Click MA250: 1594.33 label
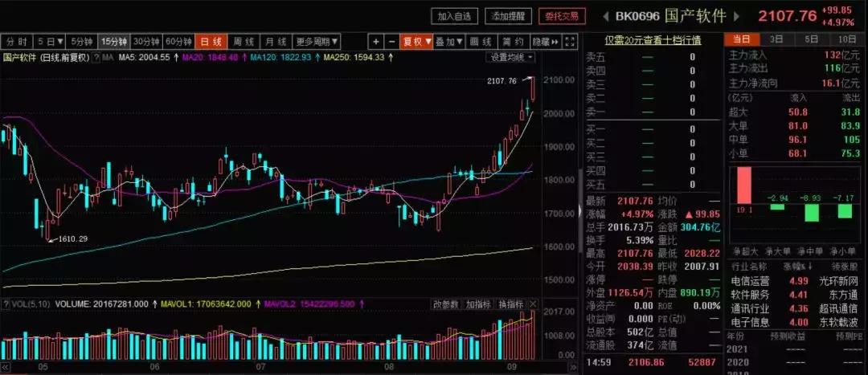Image resolution: width=868 pixels, height=375 pixels. pyautogui.click(x=354, y=57)
